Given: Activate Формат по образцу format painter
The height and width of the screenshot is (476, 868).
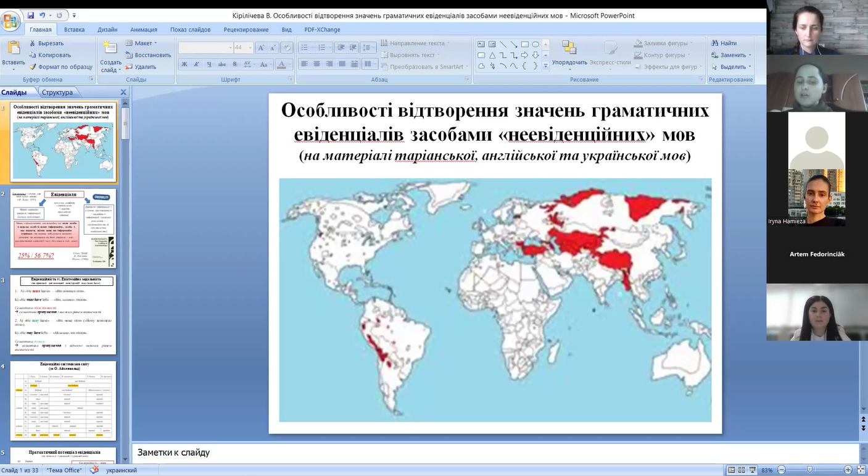Looking at the screenshot, I should [x=60, y=67].
